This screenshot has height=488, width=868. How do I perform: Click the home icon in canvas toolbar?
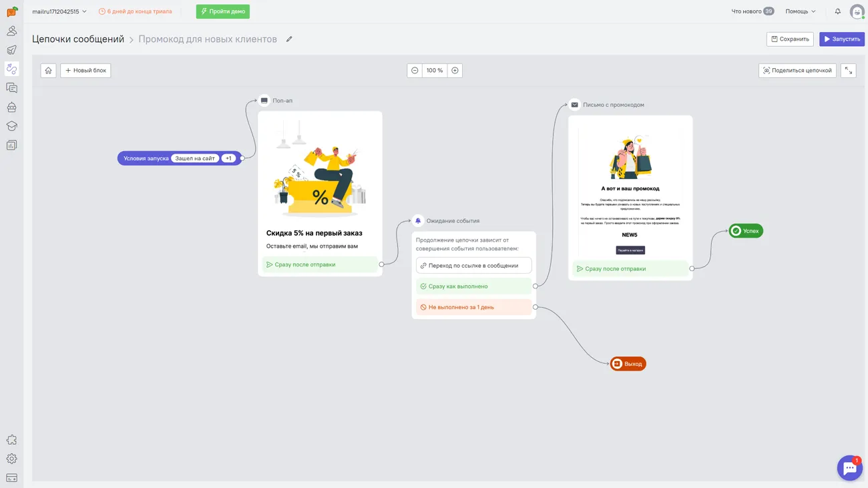point(48,71)
